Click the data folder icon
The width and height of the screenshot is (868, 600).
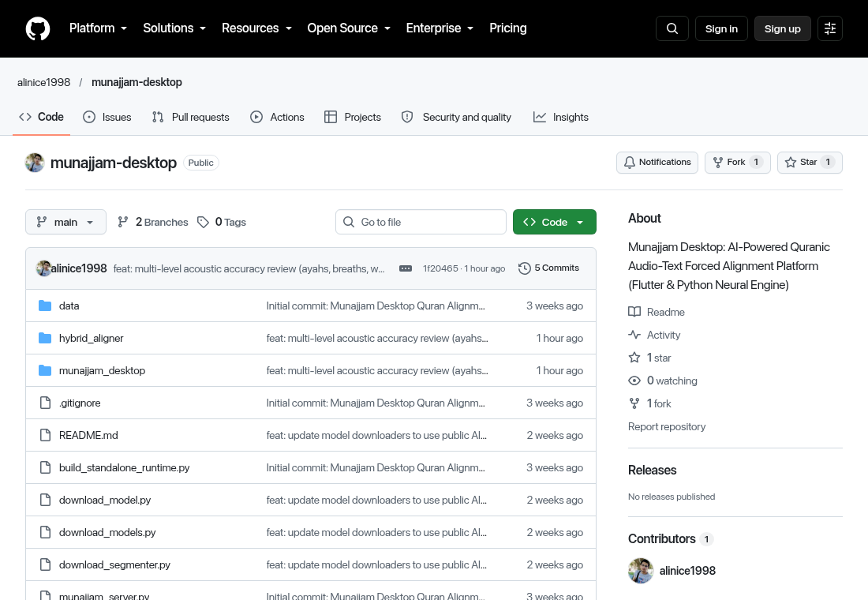point(45,306)
